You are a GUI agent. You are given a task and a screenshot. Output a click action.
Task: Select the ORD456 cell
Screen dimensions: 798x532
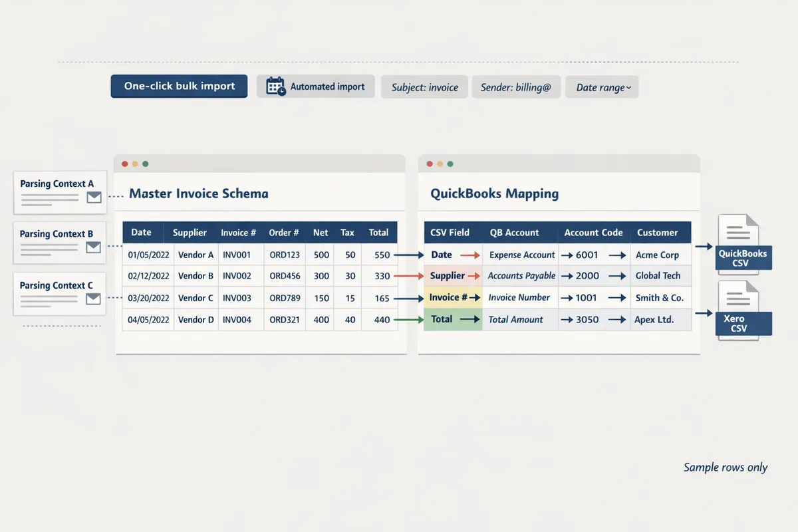[x=285, y=276]
